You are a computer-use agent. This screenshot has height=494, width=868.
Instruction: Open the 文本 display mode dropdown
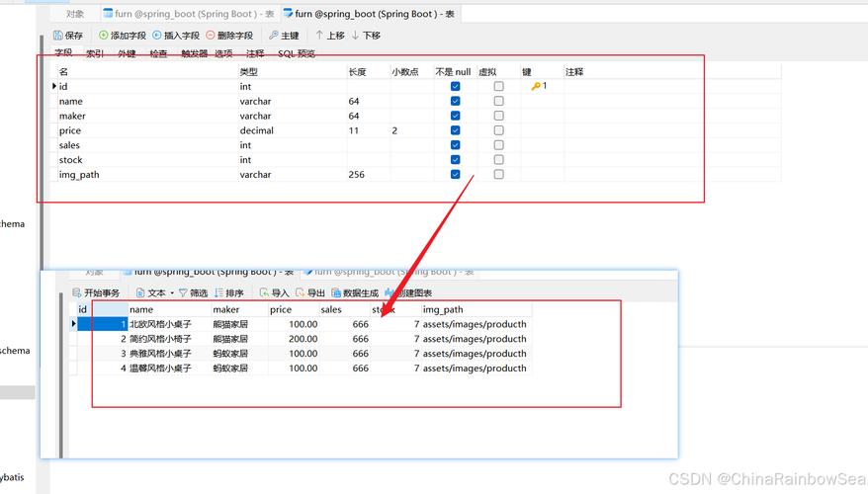click(155, 293)
